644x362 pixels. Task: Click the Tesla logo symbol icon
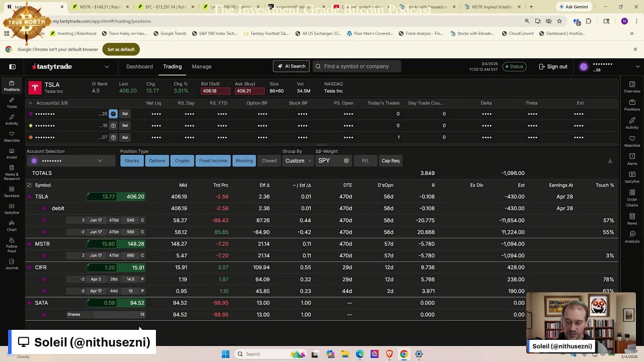point(35,88)
